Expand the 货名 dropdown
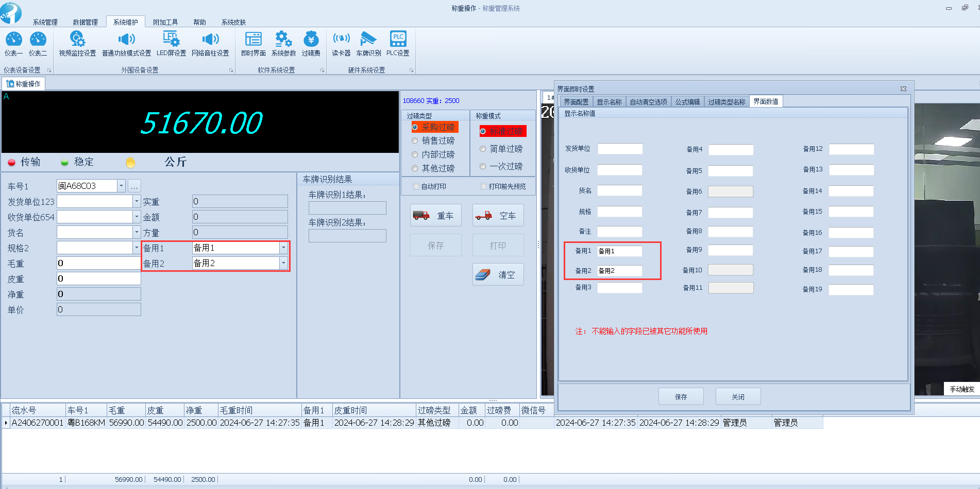This screenshot has width=980, height=489. [x=137, y=232]
